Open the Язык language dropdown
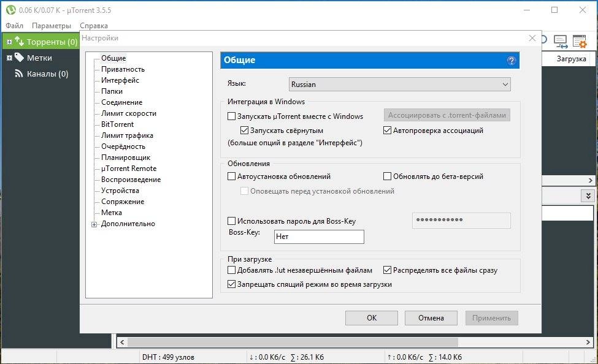The width and height of the screenshot is (598, 364). (x=400, y=84)
